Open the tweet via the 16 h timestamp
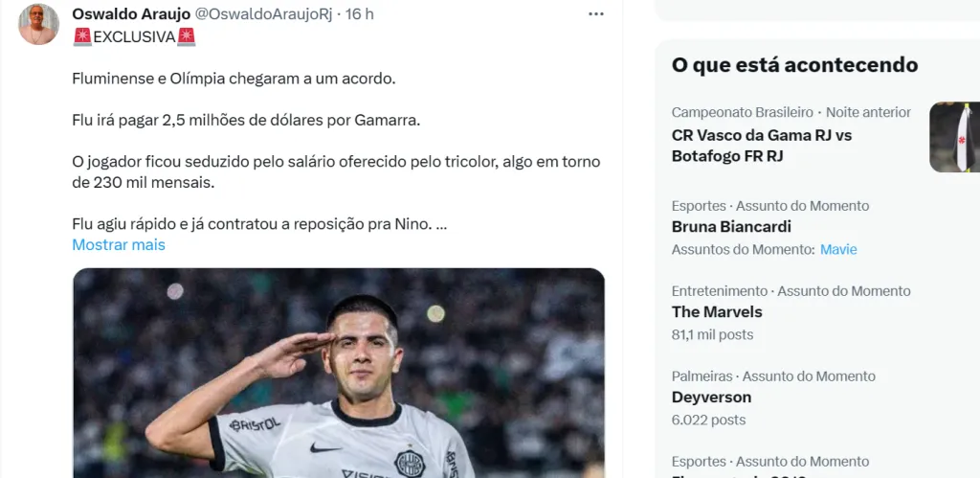The image size is (980, 478). (360, 14)
